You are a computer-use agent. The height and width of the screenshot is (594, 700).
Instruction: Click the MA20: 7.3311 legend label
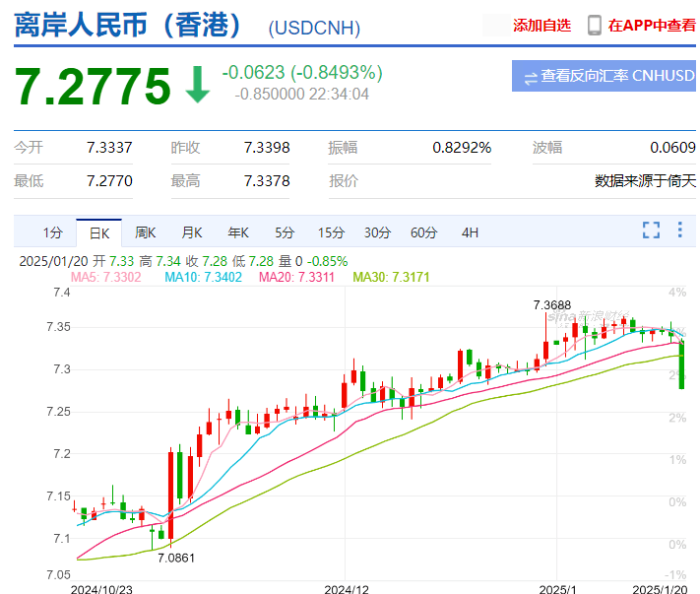[296, 278]
